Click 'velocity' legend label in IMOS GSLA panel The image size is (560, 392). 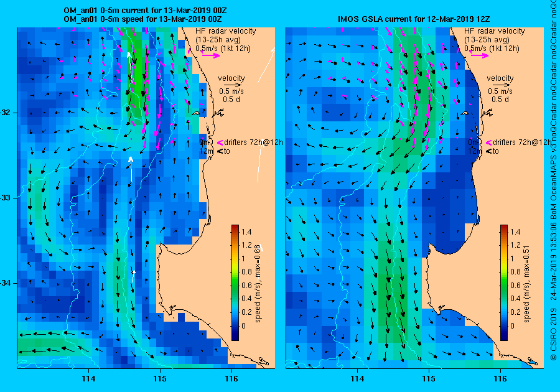500,78
